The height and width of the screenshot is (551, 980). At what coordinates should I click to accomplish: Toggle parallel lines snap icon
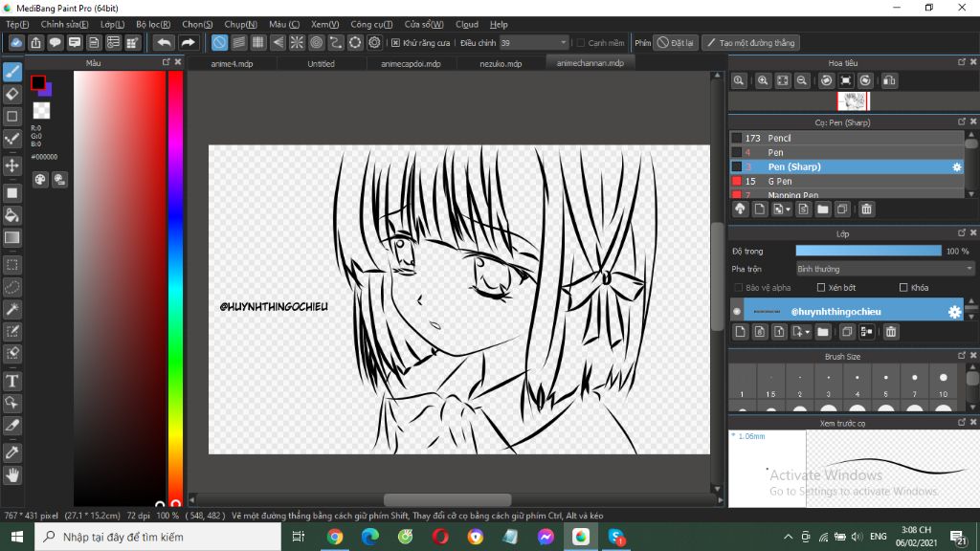[x=238, y=42]
